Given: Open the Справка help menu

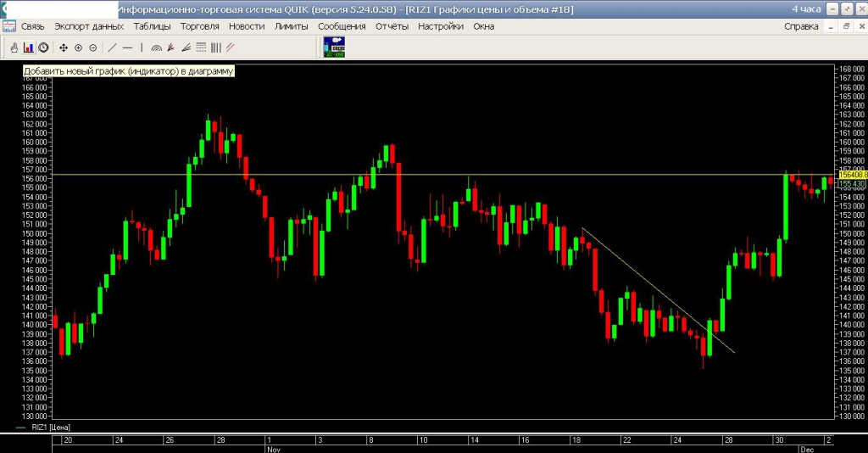Looking at the screenshot, I should point(801,26).
